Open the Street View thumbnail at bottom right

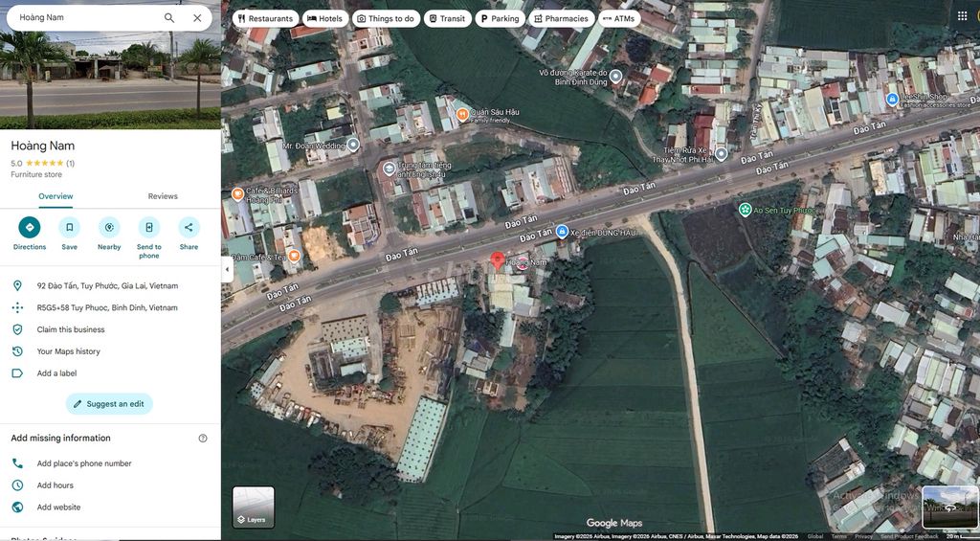click(x=949, y=507)
